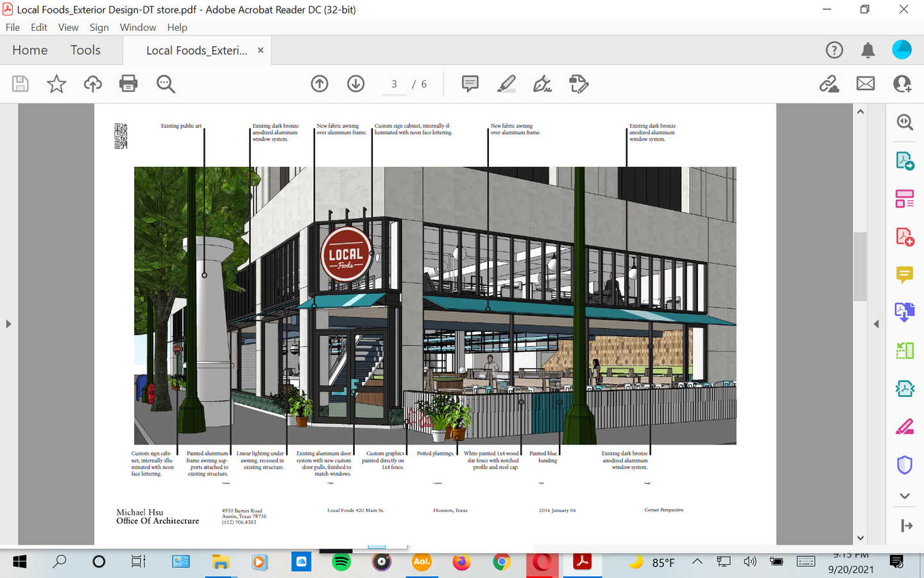
Task: Click the weather 85°F widget
Action: pyautogui.click(x=651, y=562)
